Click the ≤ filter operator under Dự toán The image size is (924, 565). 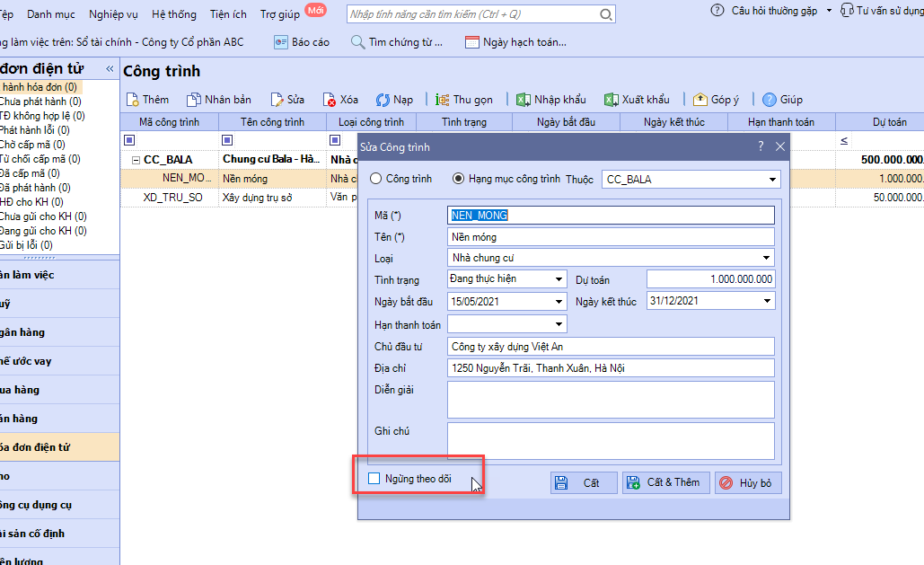[844, 140]
